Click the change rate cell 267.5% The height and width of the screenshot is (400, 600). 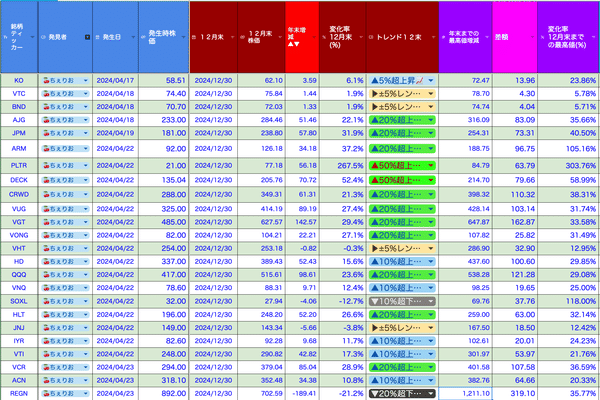point(343,166)
